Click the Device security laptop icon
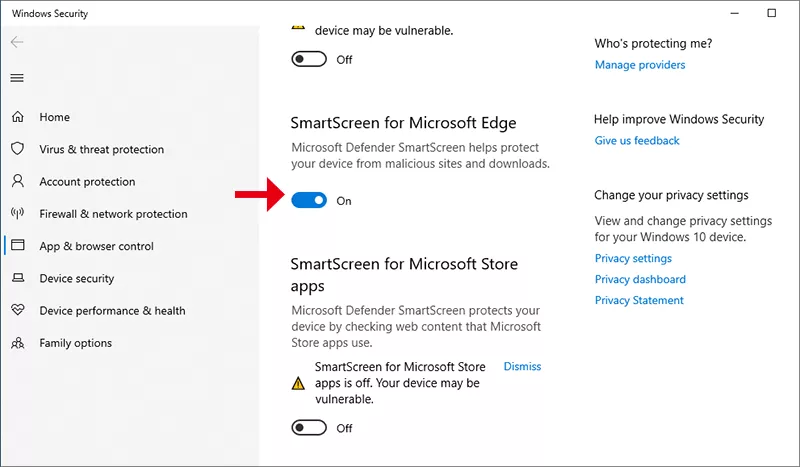Image resolution: width=800 pixels, height=467 pixels. [x=18, y=278]
